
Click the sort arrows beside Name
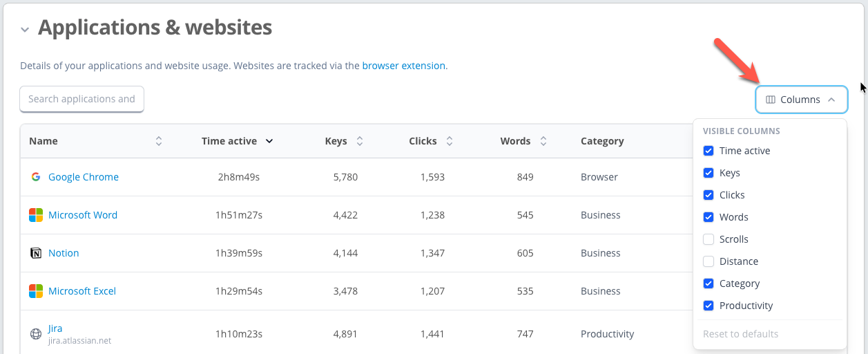(x=159, y=141)
